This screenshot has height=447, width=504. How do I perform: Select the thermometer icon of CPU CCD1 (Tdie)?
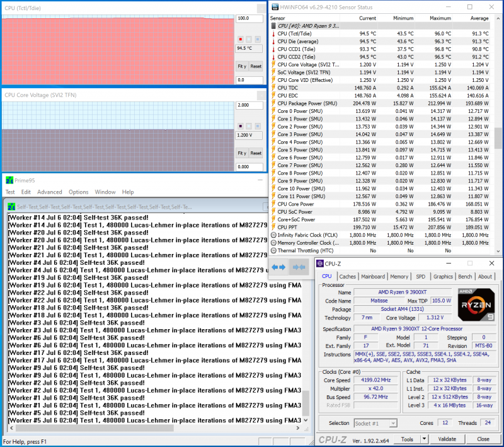point(273,49)
